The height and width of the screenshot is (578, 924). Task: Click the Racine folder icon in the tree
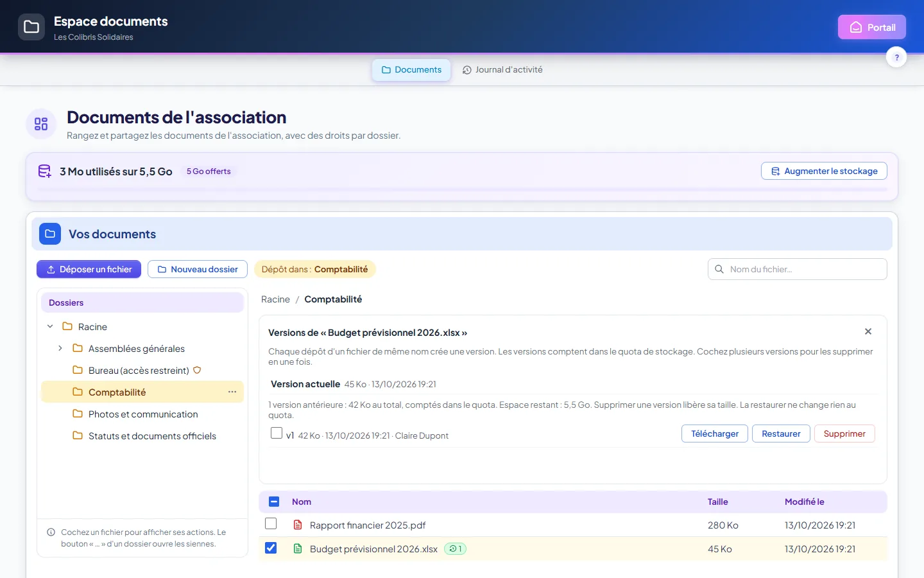(67, 326)
